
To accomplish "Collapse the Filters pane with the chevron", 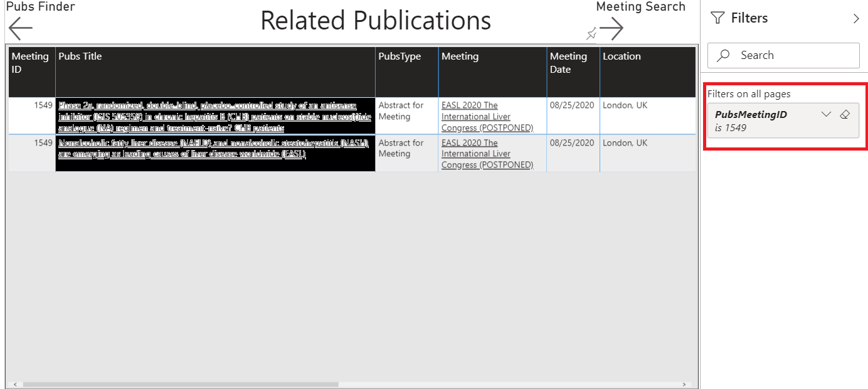I will tap(857, 18).
